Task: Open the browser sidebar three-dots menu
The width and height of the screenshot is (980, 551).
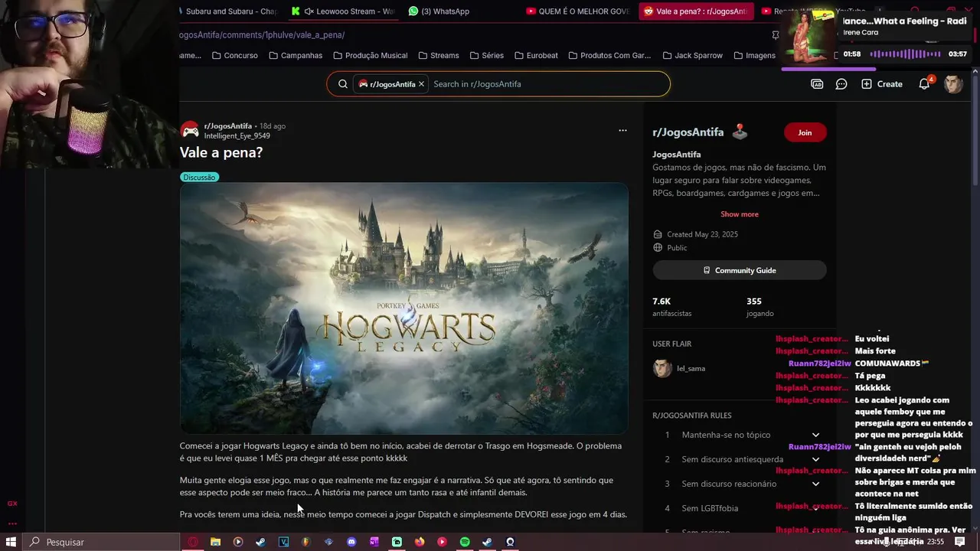Action: (12, 524)
